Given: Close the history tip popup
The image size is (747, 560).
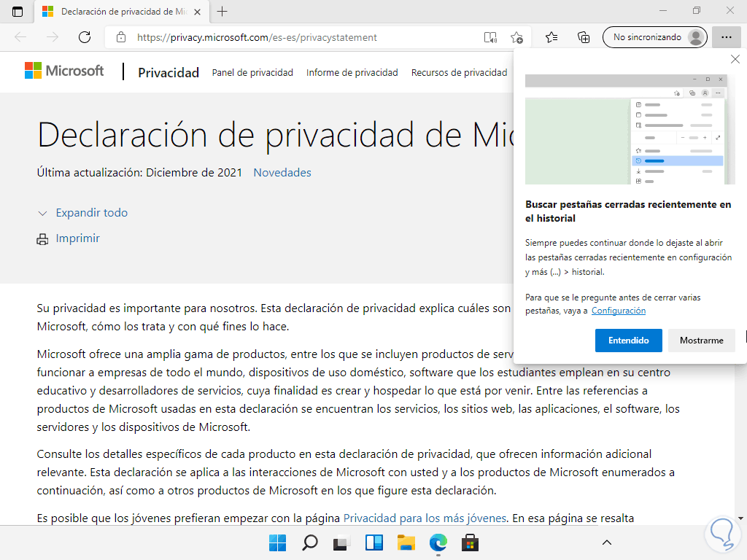Looking at the screenshot, I should (735, 59).
